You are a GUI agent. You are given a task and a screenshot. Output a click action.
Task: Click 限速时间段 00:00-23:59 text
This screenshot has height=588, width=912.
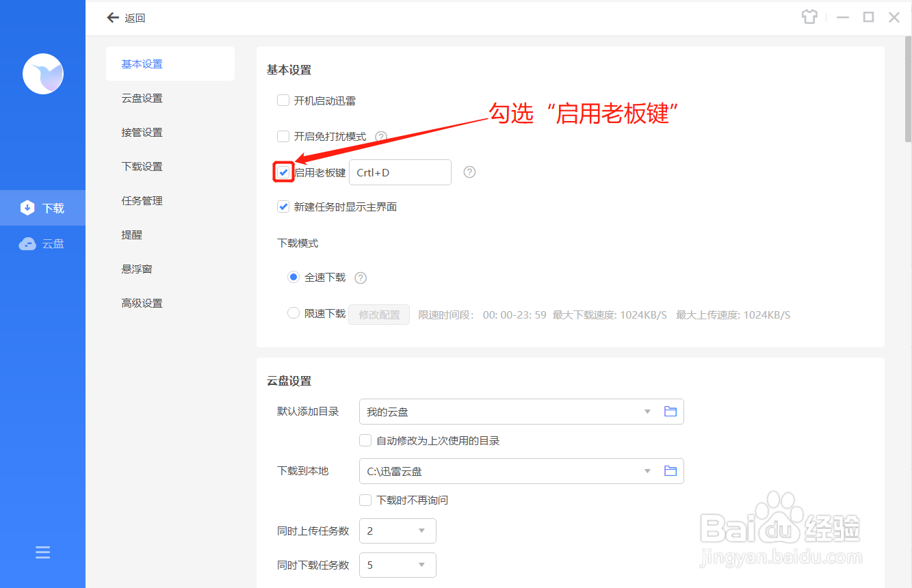coord(482,315)
